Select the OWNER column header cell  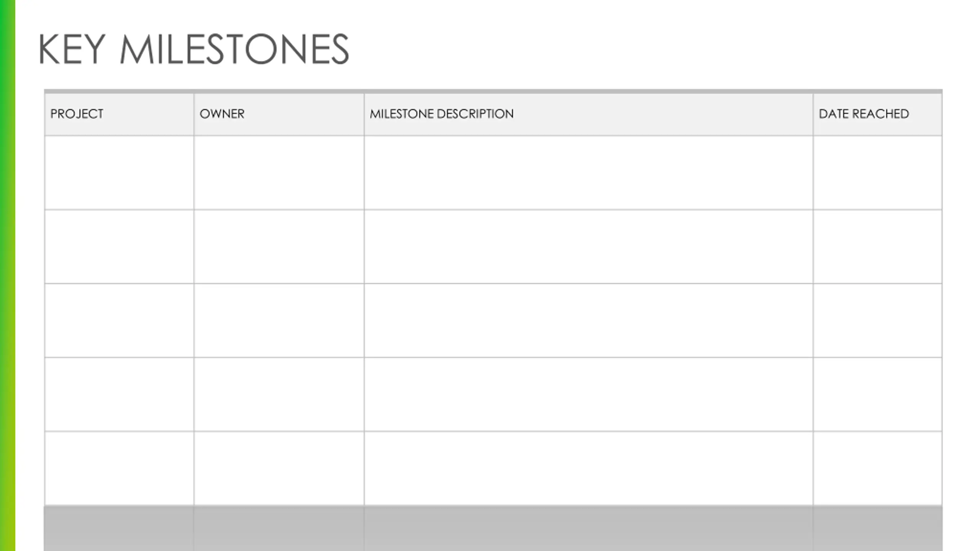click(279, 114)
